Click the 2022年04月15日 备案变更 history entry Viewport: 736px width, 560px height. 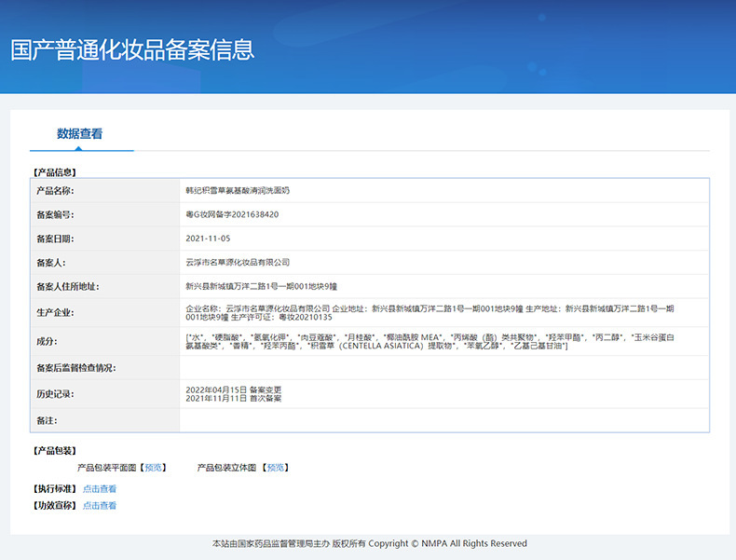click(233, 389)
